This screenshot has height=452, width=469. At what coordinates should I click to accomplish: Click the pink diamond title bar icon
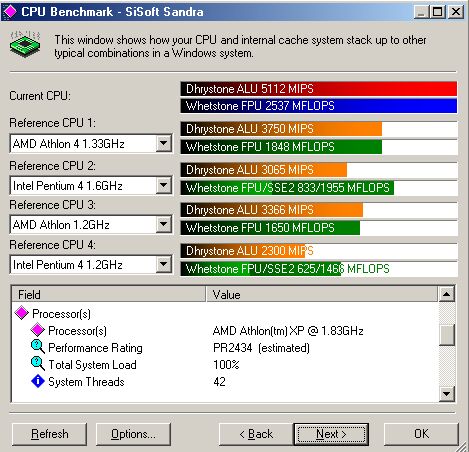click(x=10, y=11)
